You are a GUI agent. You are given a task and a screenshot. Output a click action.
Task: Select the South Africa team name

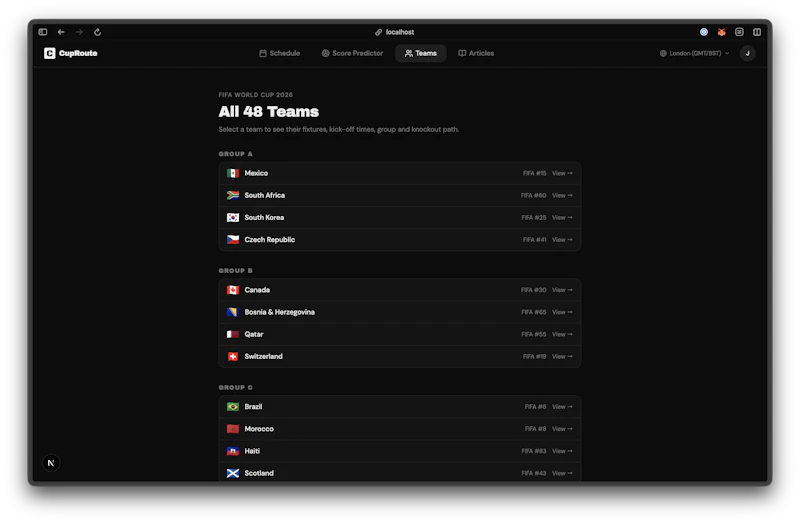(x=264, y=195)
